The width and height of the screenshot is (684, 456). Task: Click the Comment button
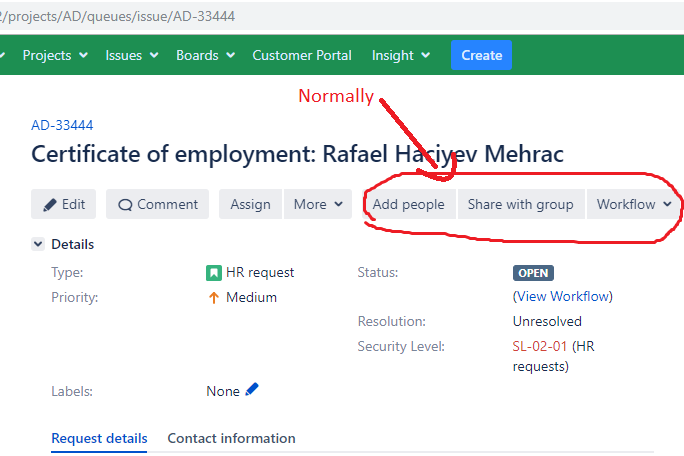157,204
